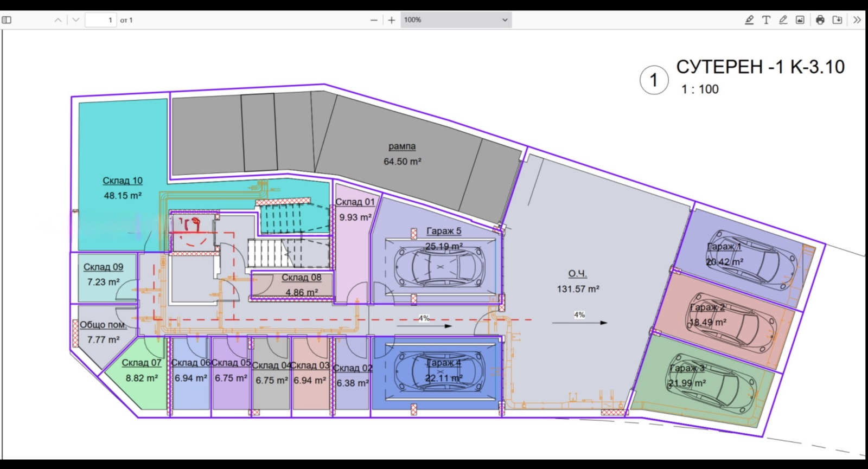
Task: Click the Гараж 5 label
Action: pos(443,231)
